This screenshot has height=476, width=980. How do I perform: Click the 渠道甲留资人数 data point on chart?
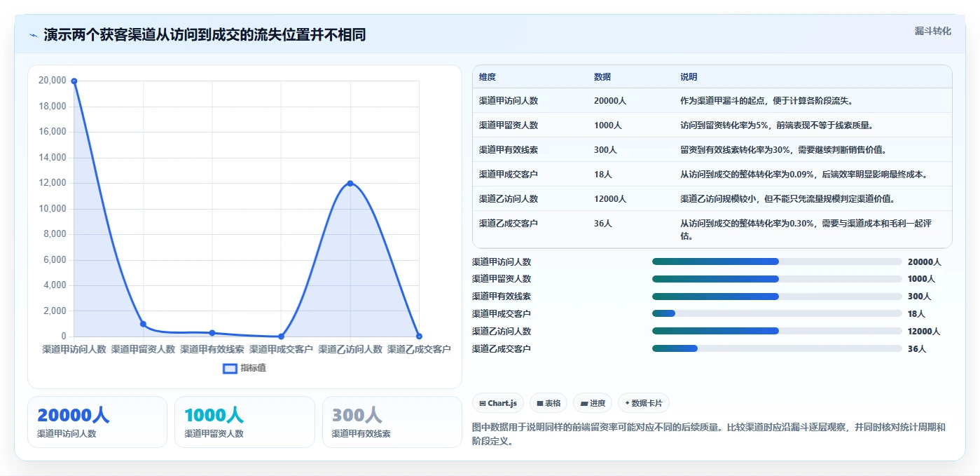click(143, 324)
